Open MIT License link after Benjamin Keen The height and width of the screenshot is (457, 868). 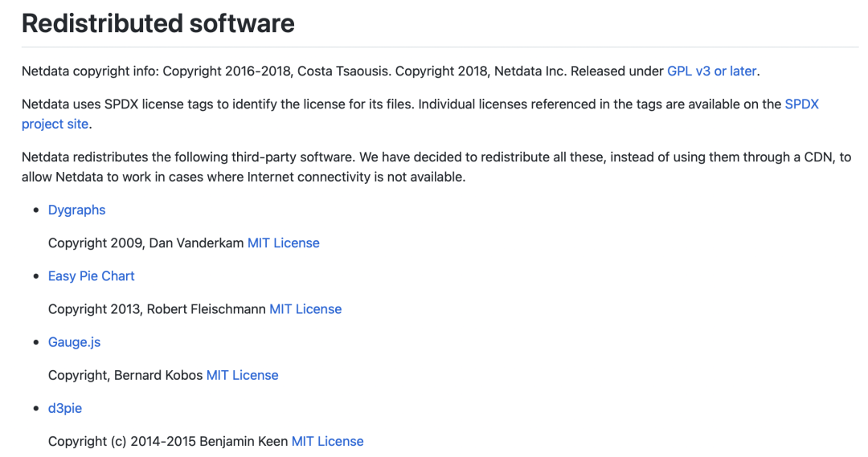click(x=328, y=442)
